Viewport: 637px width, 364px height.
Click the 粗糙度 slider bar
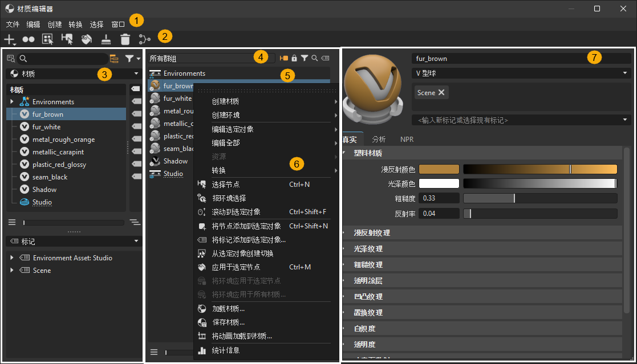(540, 198)
